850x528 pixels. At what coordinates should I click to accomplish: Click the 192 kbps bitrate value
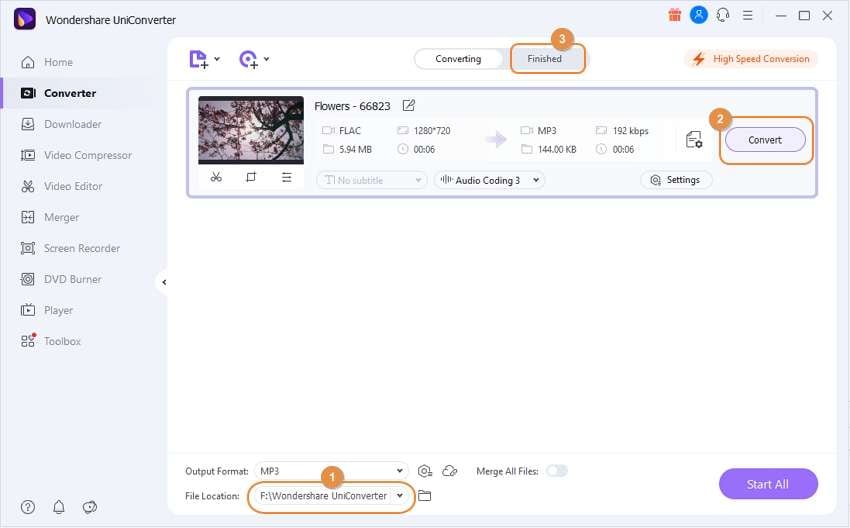tap(630, 131)
